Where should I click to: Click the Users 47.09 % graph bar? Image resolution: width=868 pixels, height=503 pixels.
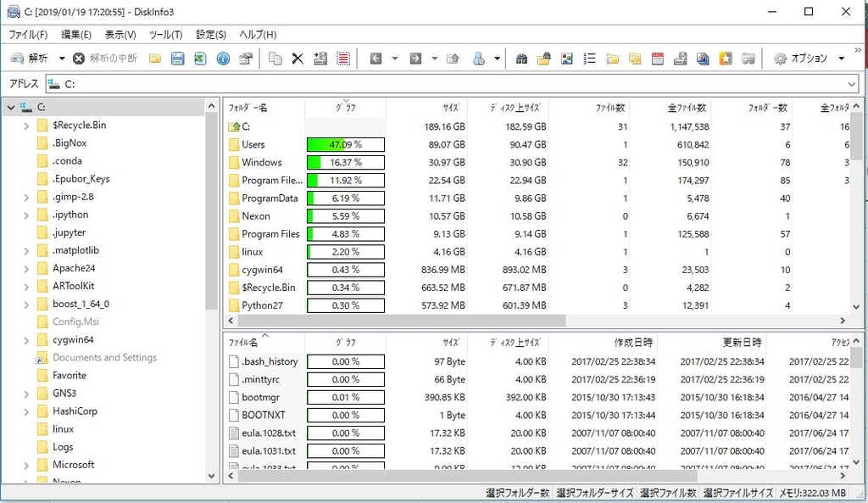(x=346, y=144)
